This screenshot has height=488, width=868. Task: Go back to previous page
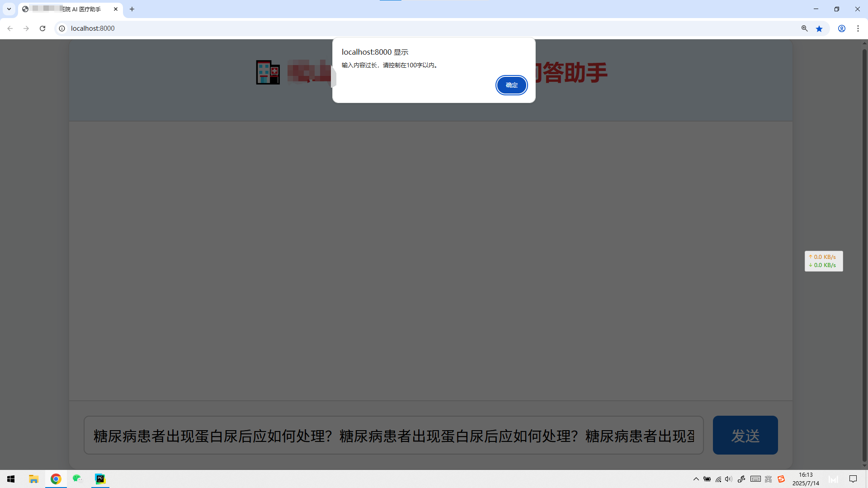10,28
